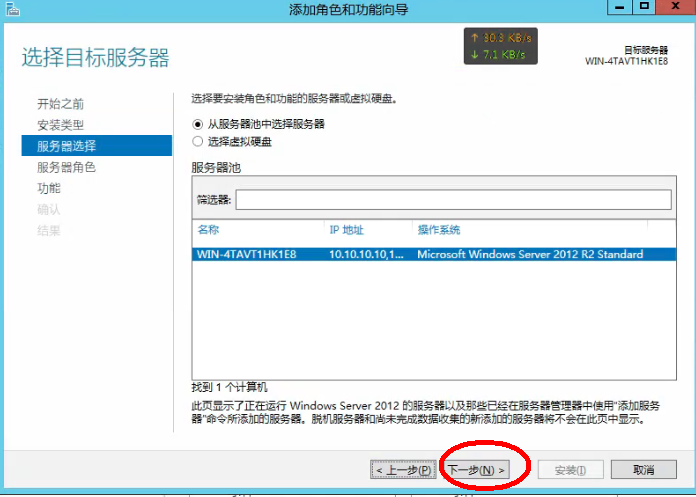
Task: Cancel the wizard with 取消
Action: [643, 469]
